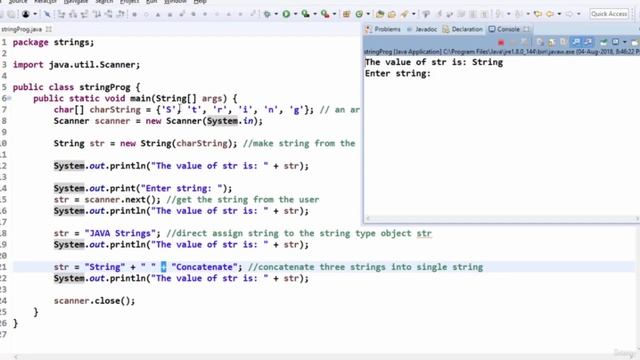This screenshot has height=360, width=640.
Task: Open the New Java Class dropdown arrow
Action: 368,14
